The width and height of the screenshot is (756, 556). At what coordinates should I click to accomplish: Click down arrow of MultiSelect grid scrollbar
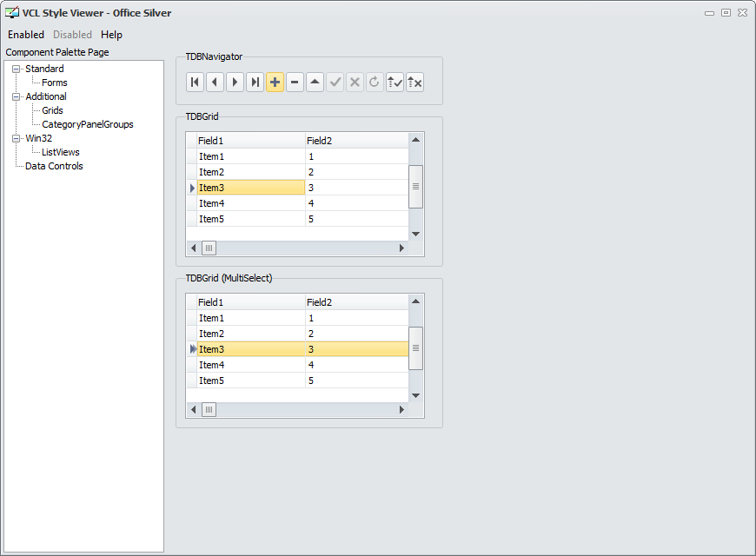coord(415,395)
